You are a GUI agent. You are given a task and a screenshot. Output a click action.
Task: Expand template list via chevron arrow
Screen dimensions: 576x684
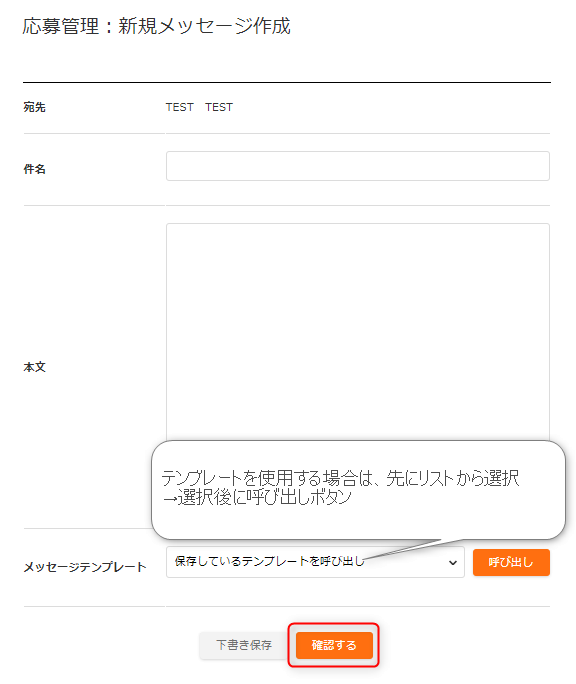(x=453, y=562)
